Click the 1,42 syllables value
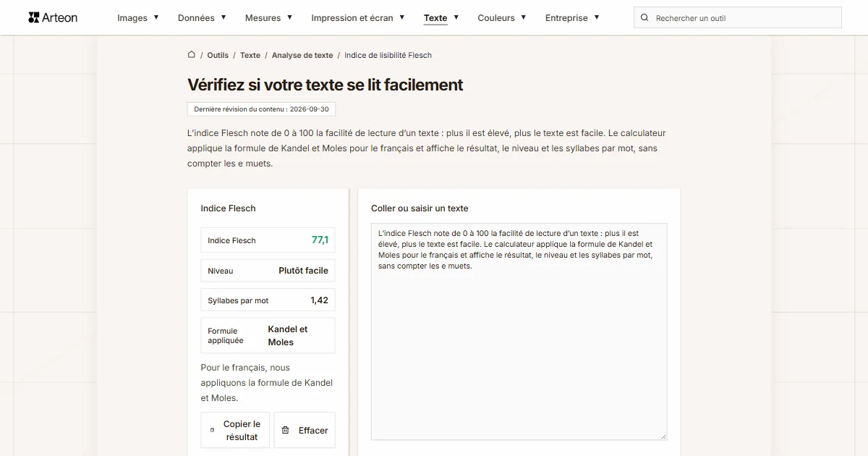868x456 pixels. 319,300
